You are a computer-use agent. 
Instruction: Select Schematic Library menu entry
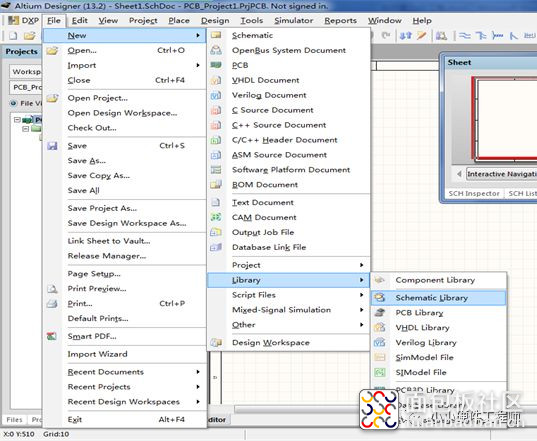(438, 298)
